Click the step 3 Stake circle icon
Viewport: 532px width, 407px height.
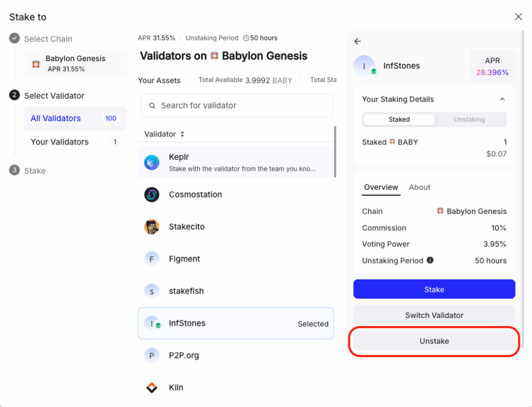tap(14, 170)
